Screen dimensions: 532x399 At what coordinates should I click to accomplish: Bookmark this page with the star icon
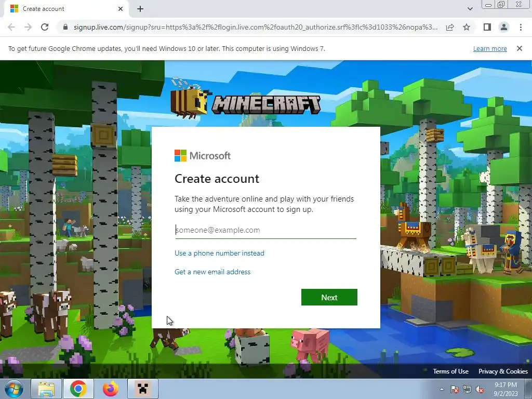coord(467,27)
